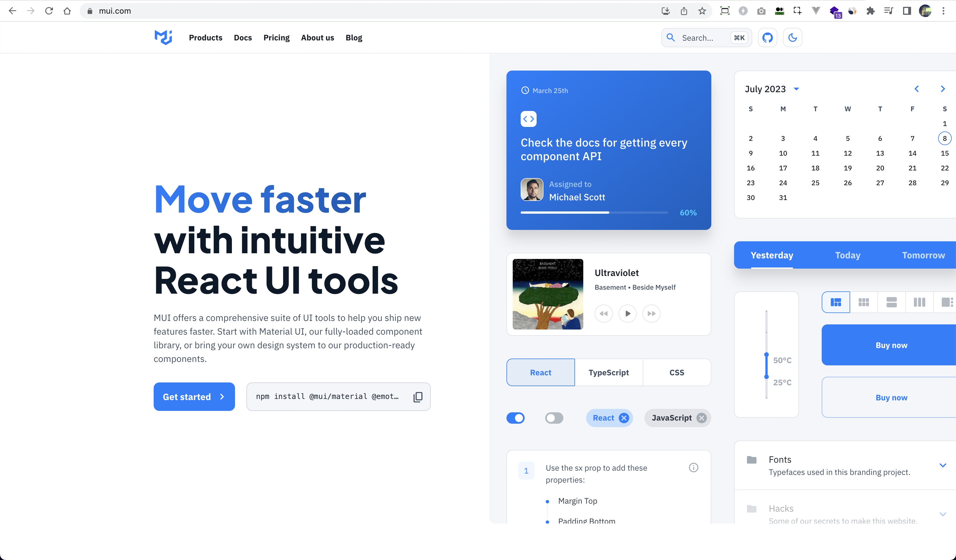The height and width of the screenshot is (560, 956).
Task: Click the Get started button
Action: [x=194, y=396]
